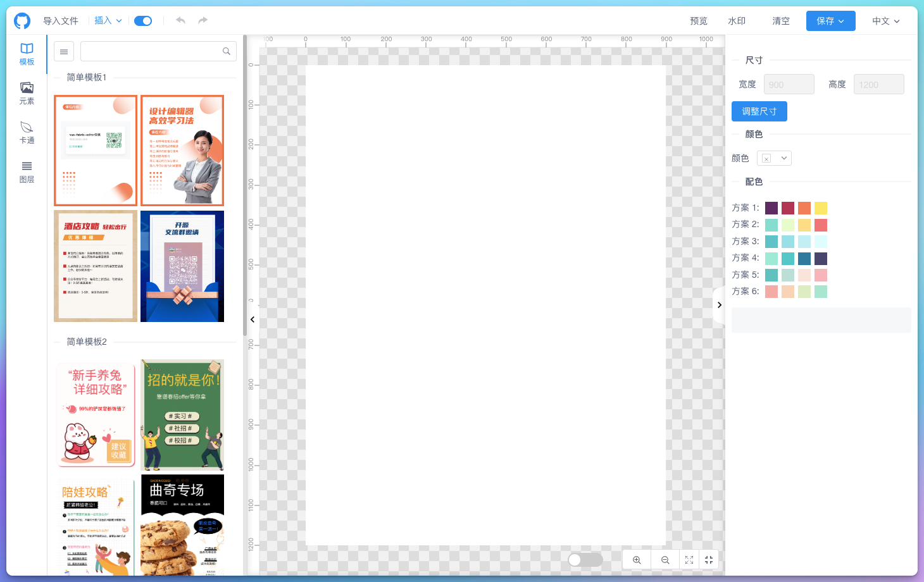The width and height of the screenshot is (924, 582).
Task: Click 预览 in the top menu
Action: coord(699,20)
